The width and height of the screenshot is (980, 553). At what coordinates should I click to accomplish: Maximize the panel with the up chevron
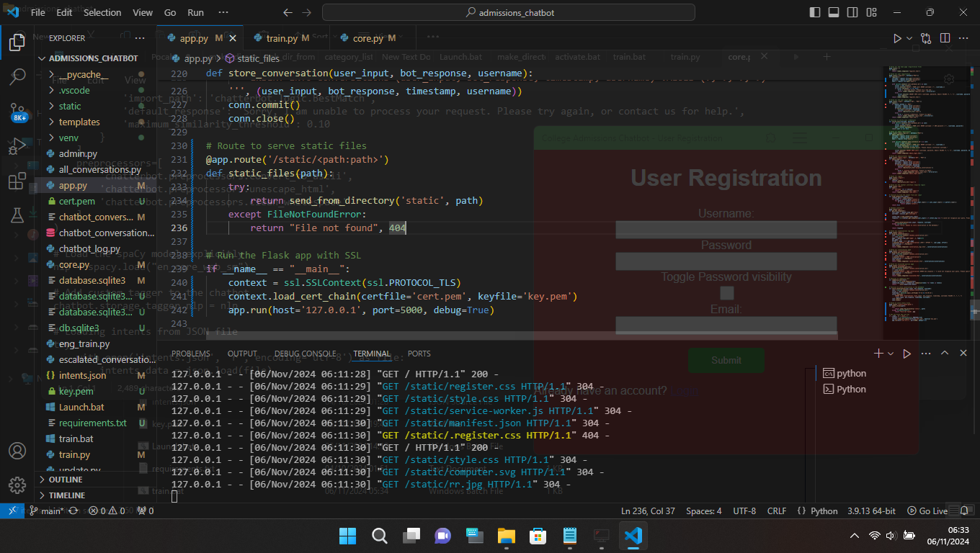coord(945,354)
